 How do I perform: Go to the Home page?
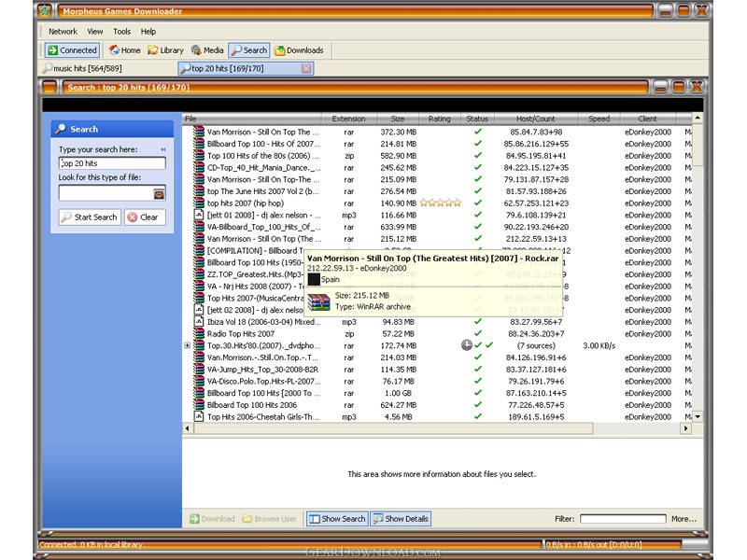(124, 50)
